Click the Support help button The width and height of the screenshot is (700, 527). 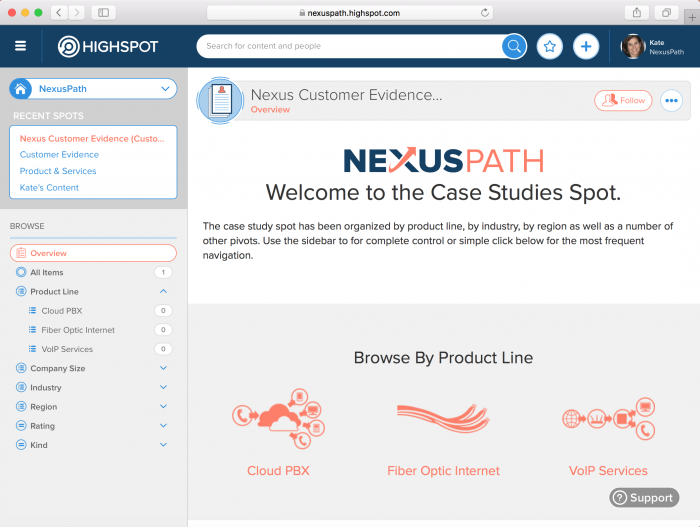[x=644, y=498]
